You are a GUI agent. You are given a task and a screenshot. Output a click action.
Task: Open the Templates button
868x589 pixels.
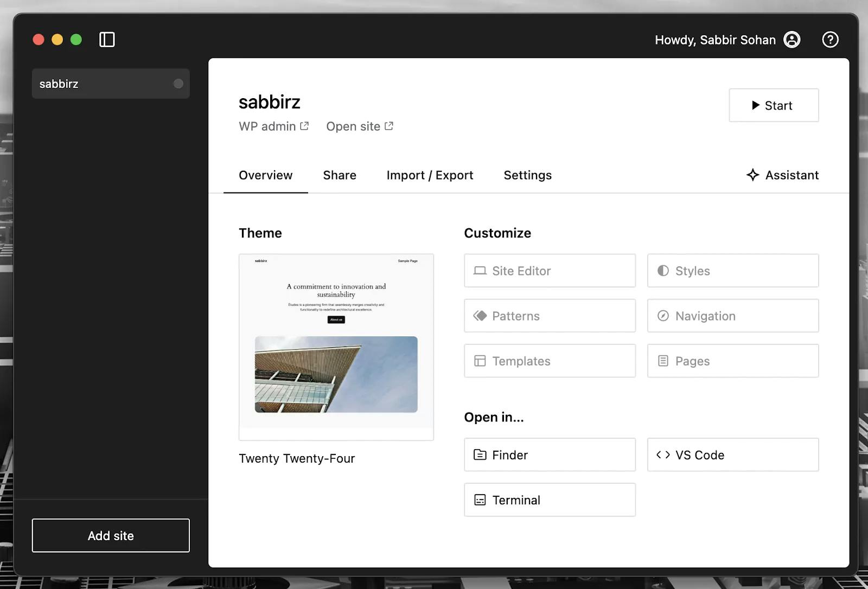point(550,361)
